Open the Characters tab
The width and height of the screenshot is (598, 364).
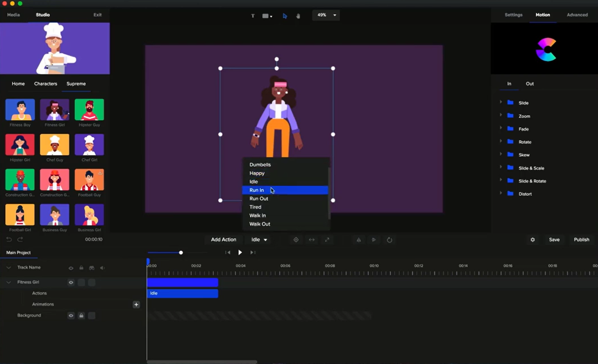[x=45, y=84]
